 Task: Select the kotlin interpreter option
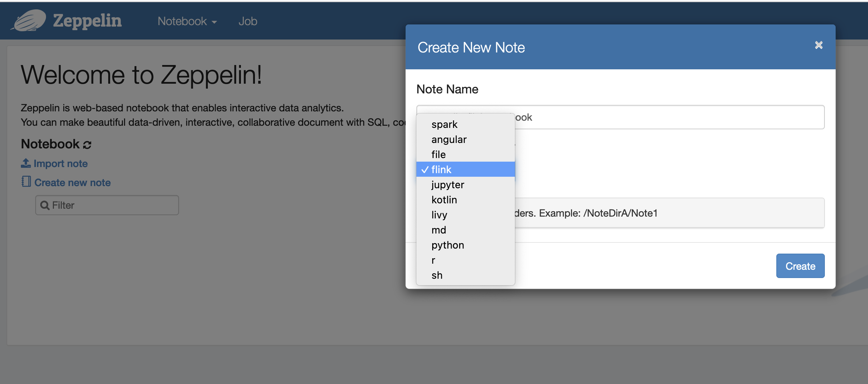(444, 200)
